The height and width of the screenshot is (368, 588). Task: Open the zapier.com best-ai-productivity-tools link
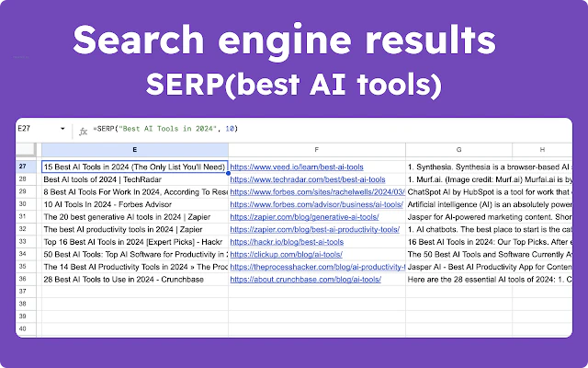pyautogui.click(x=314, y=229)
